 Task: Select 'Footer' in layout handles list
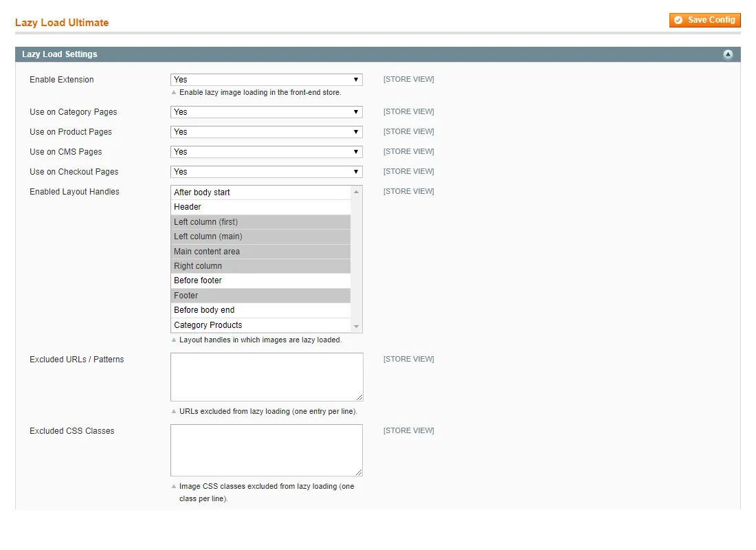[x=260, y=295]
